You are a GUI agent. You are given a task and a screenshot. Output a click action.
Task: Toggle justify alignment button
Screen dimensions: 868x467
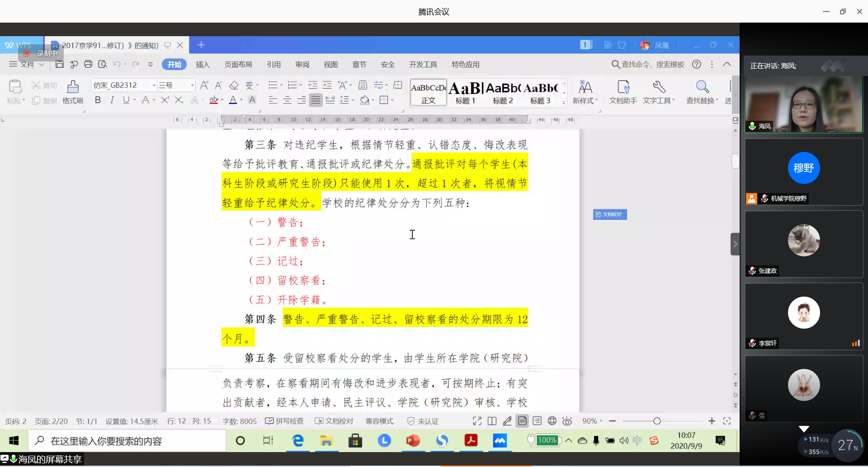pos(316,100)
